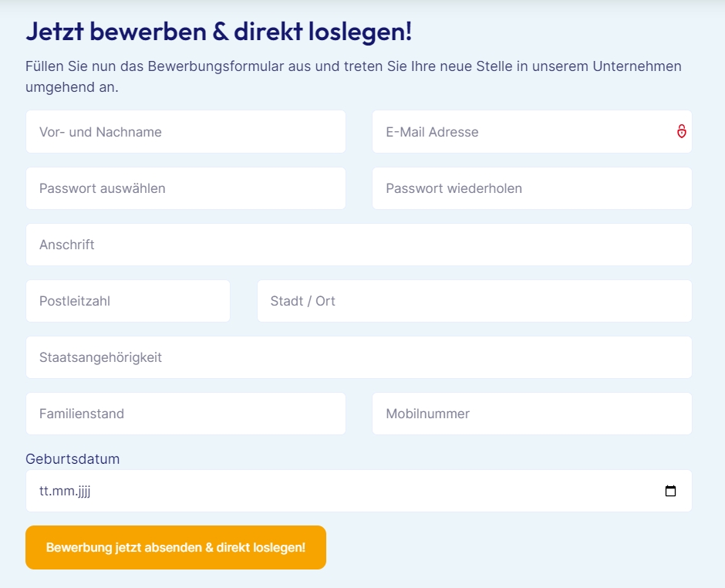Click the red password manager lock icon
Screen dimensions: 725x588
(x=682, y=131)
